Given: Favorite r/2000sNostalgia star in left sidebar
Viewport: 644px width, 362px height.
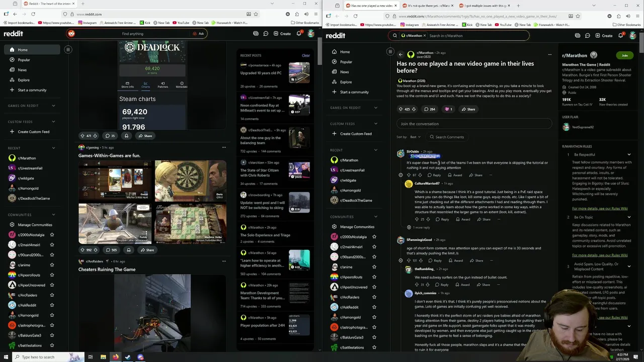Looking at the screenshot, I should pos(52,235).
